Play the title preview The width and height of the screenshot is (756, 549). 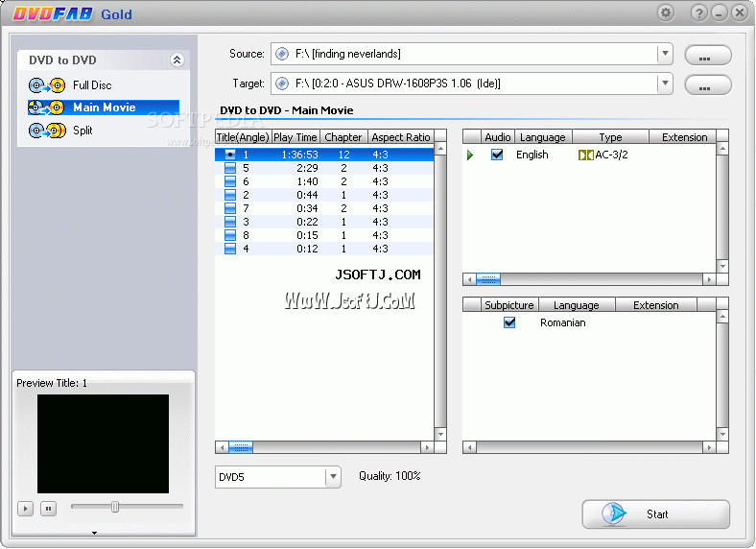26,509
